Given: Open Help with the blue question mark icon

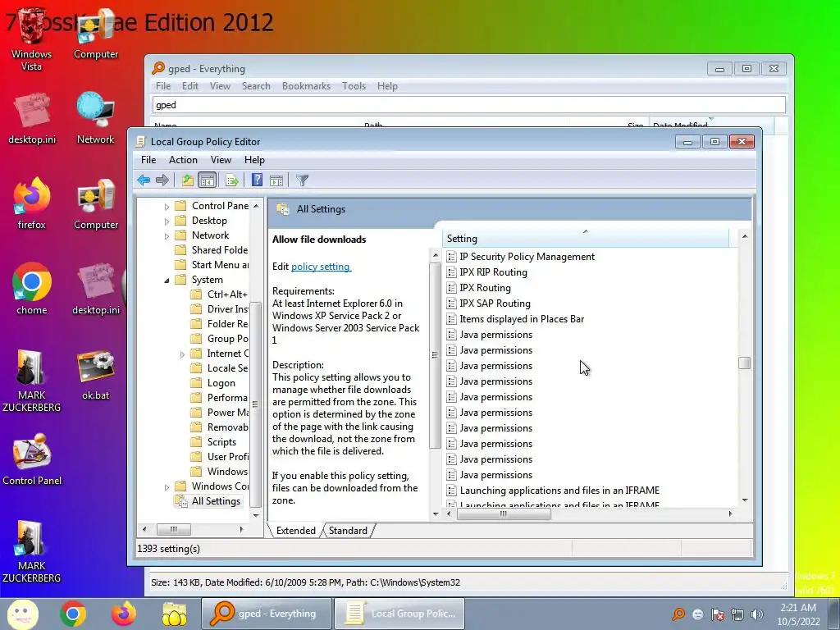Looking at the screenshot, I should [257, 180].
